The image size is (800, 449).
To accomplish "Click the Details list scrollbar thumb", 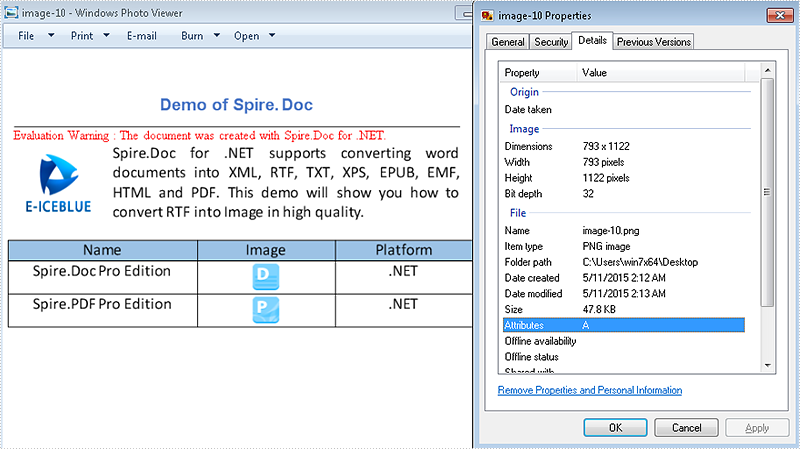I will pyautogui.click(x=767, y=192).
